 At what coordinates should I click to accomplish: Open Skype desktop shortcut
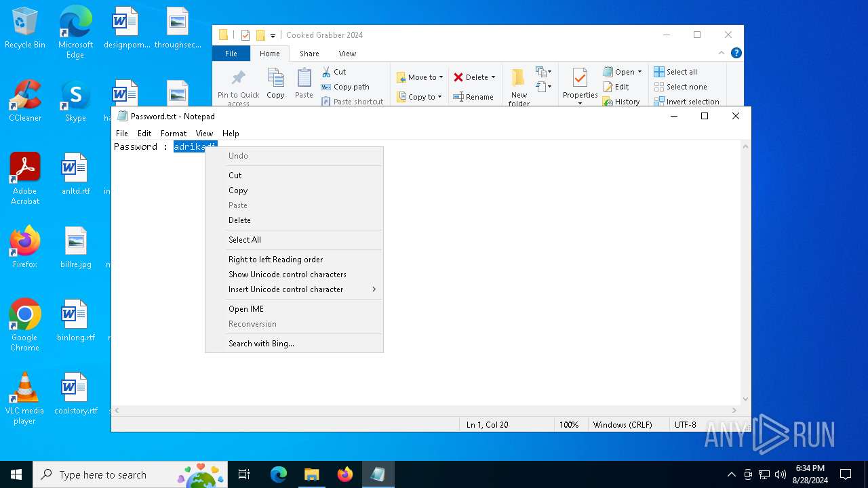pyautogui.click(x=75, y=102)
